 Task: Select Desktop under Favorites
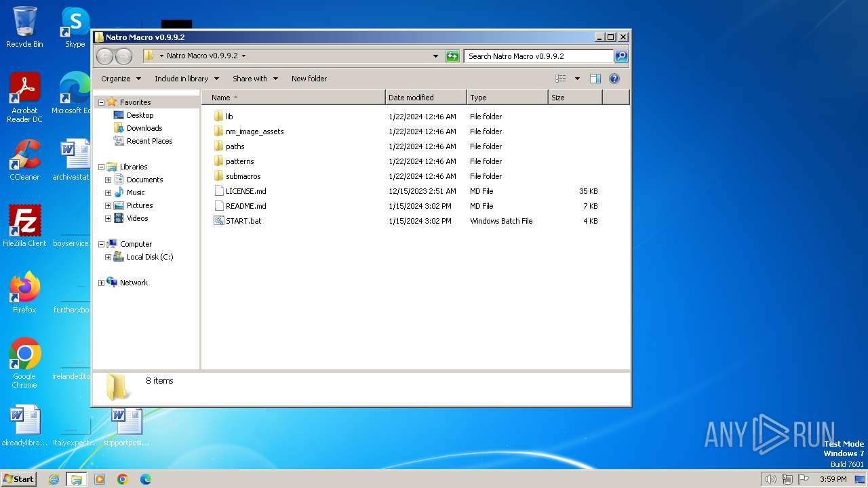[140, 115]
